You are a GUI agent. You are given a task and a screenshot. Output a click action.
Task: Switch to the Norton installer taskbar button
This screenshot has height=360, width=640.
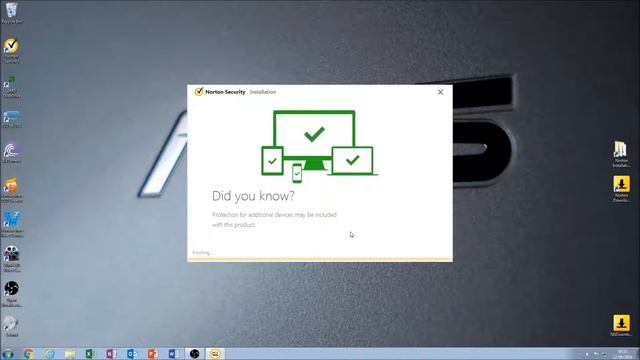pyautogui.click(x=215, y=354)
